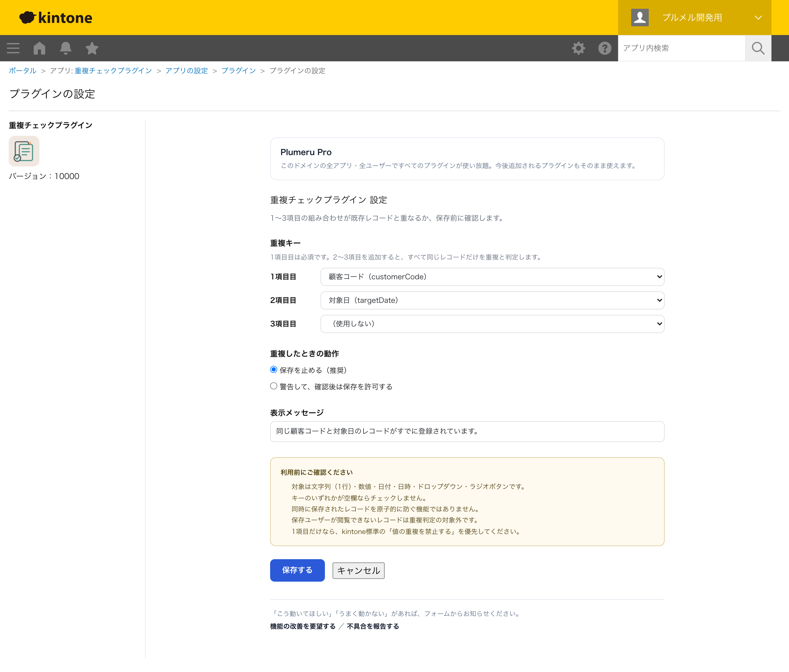Click the 1項目目は必須です hint text
This screenshot has height=672, width=789.
[406, 257]
